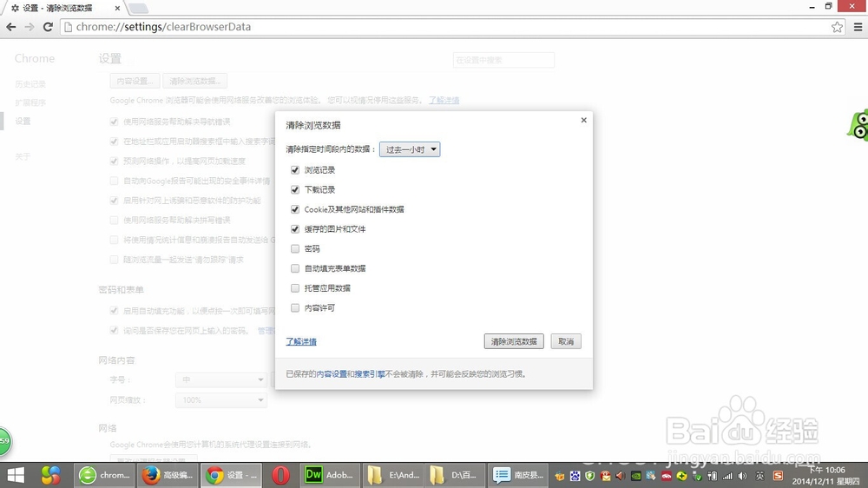
Task: Click the green owl floating widget
Action: point(858,125)
